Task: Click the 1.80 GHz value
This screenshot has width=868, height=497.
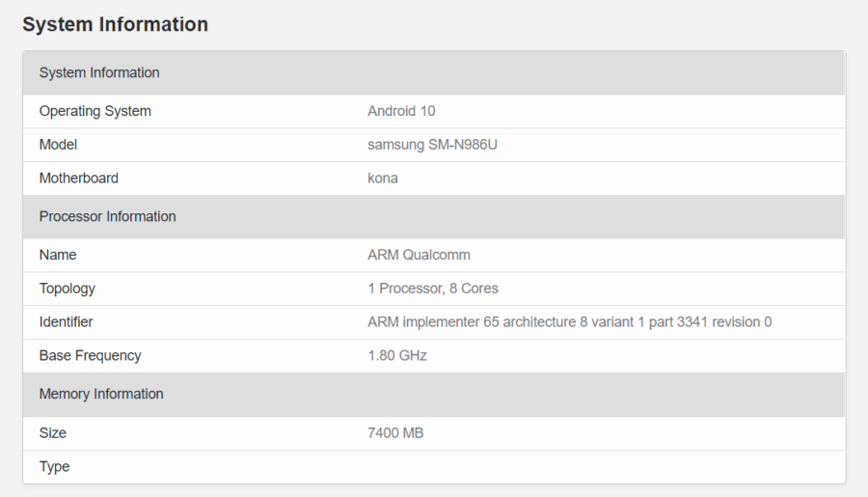Action: (x=397, y=356)
